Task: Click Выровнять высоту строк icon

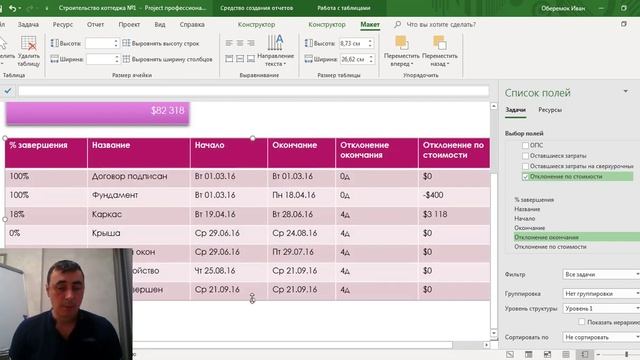Action: [x=127, y=43]
